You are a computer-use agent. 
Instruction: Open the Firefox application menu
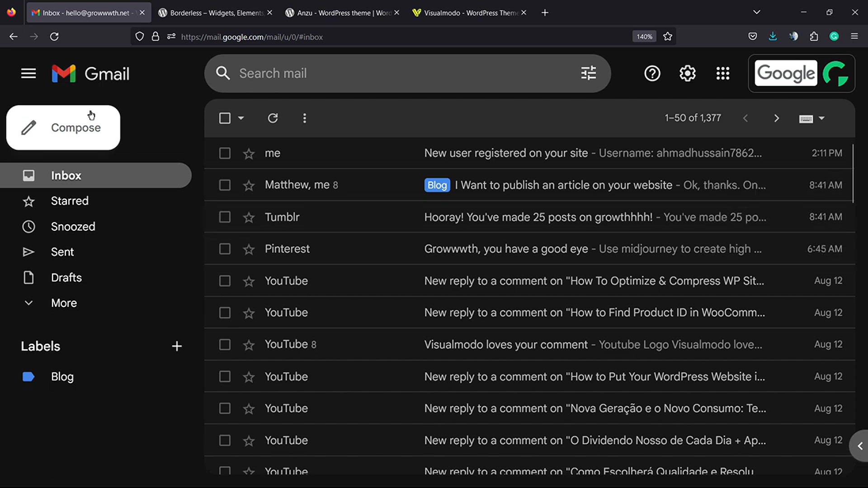[854, 36]
